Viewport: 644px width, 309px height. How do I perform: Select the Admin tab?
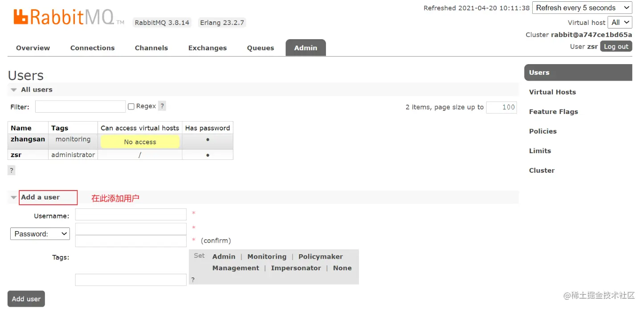306,48
